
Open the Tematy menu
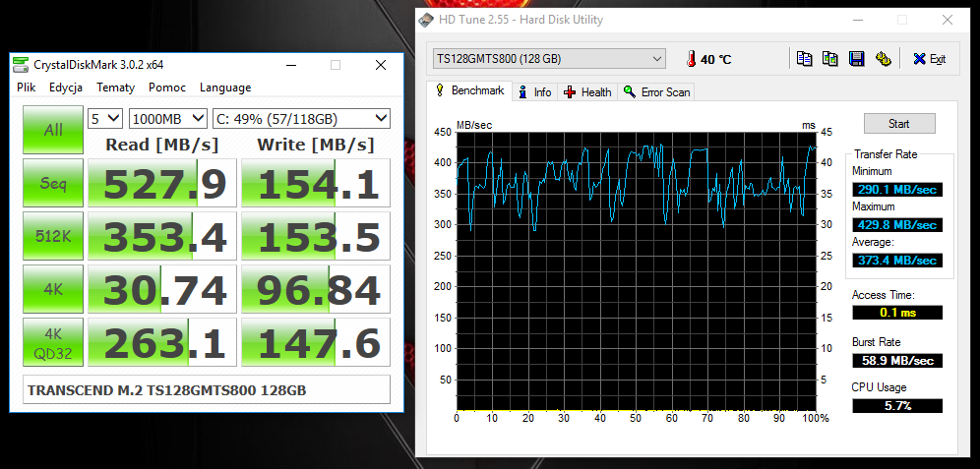pyautogui.click(x=116, y=88)
